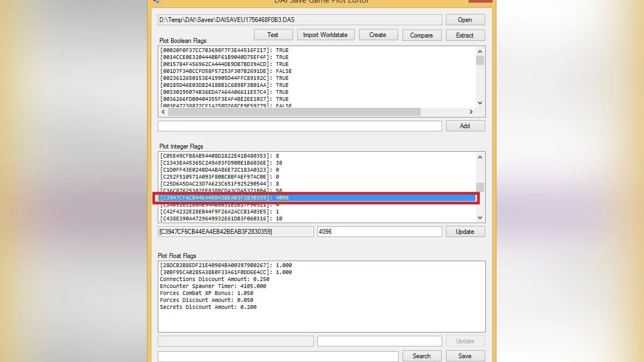Click the Open file button
The height and width of the screenshot is (362, 644).
pos(465,20)
